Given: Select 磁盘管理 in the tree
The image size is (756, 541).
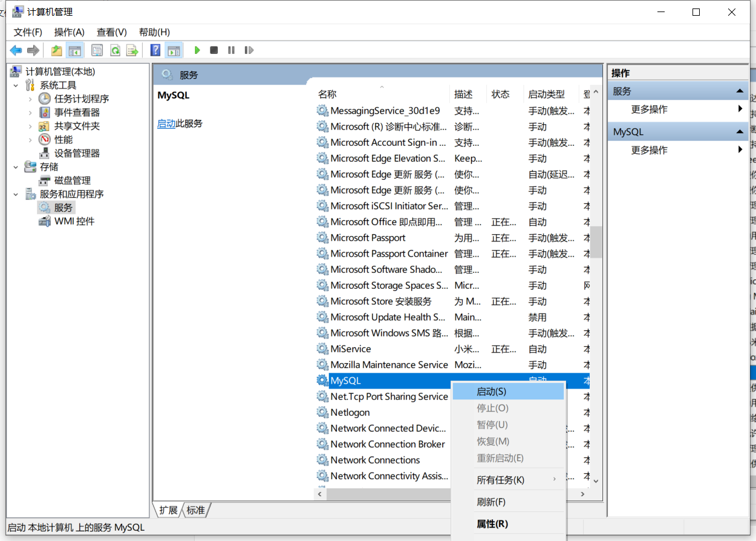Looking at the screenshot, I should pos(72,180).
